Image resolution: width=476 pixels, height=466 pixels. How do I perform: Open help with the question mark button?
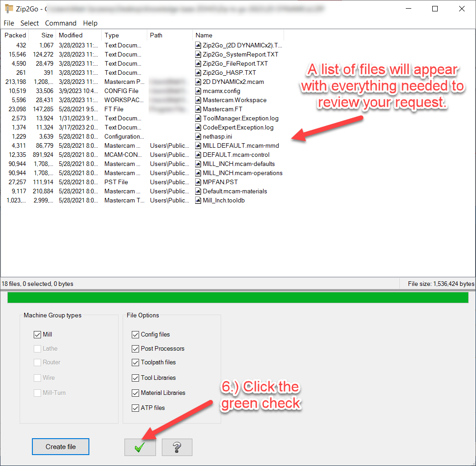point(177,447)
